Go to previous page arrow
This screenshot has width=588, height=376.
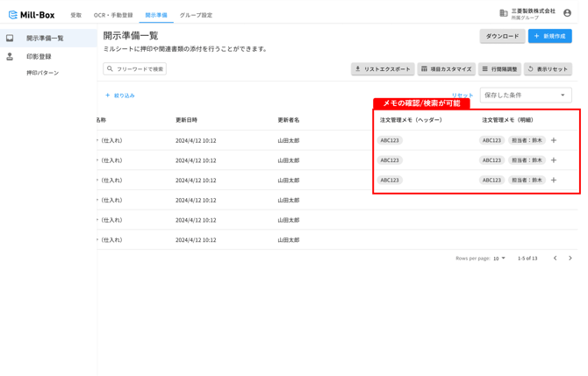(x=555, y=258)
